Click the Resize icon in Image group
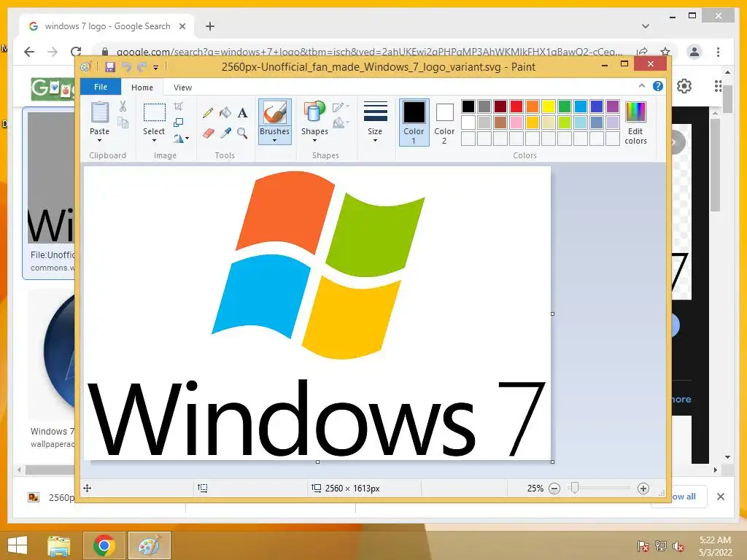This screenshot has width=747, height=560. [x=179, y=122]
